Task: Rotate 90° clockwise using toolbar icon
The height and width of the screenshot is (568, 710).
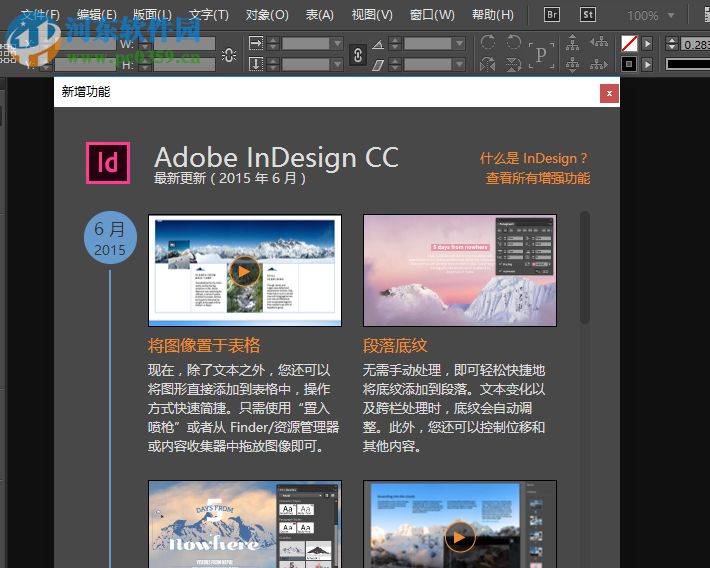Action: [488, 42]
